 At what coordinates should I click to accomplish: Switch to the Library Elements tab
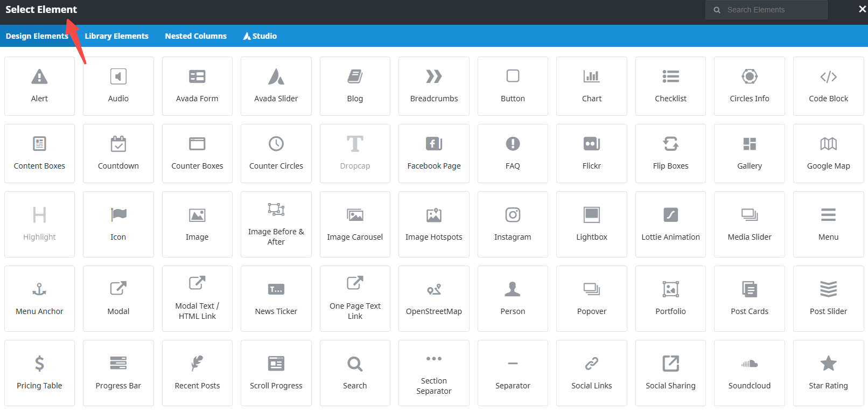point(116,36)
